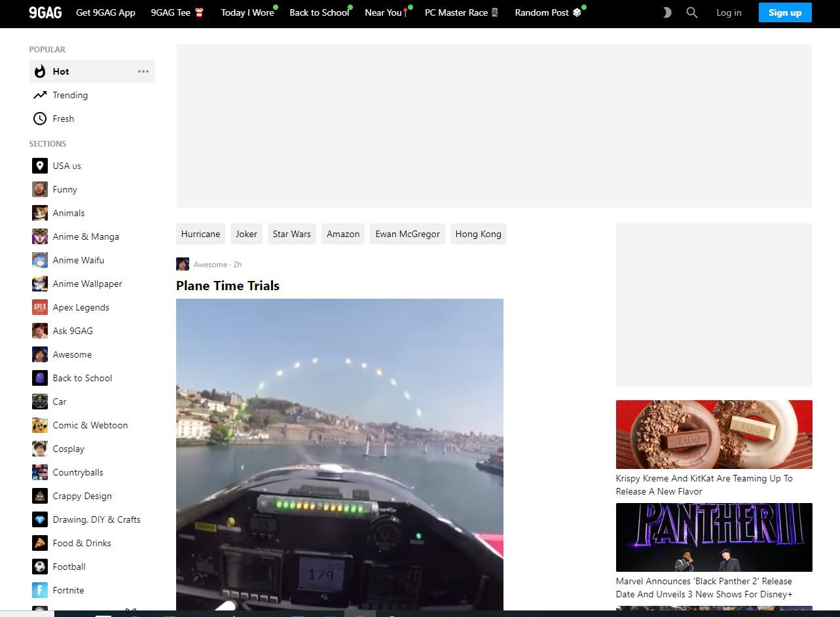
Task: Open Random Post with dice icon
Action: (x=548, y=12)
